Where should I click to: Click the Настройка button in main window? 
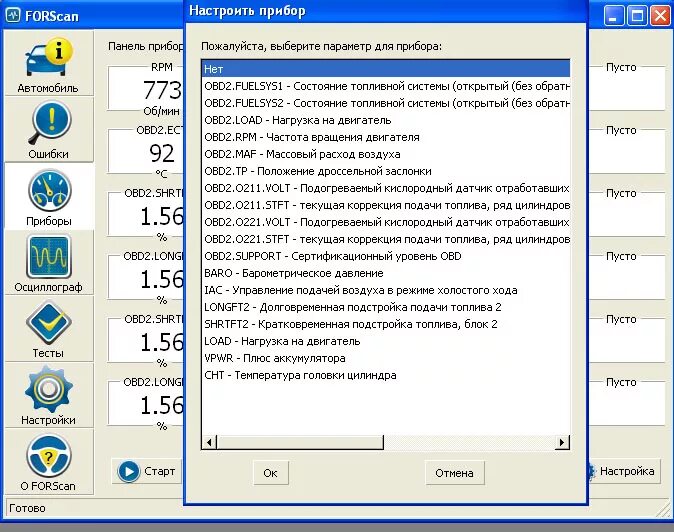pos(623,471)
